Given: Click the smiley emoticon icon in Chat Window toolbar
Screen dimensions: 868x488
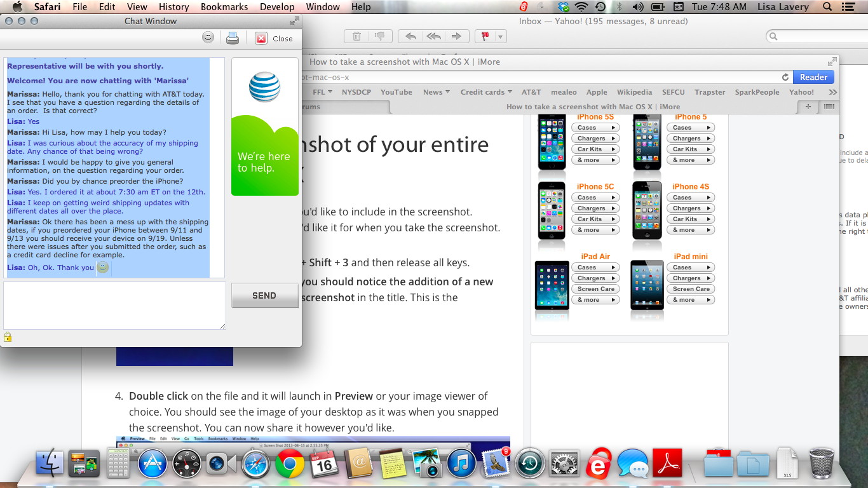Looking at the screenshot, I should coord(208,37).
